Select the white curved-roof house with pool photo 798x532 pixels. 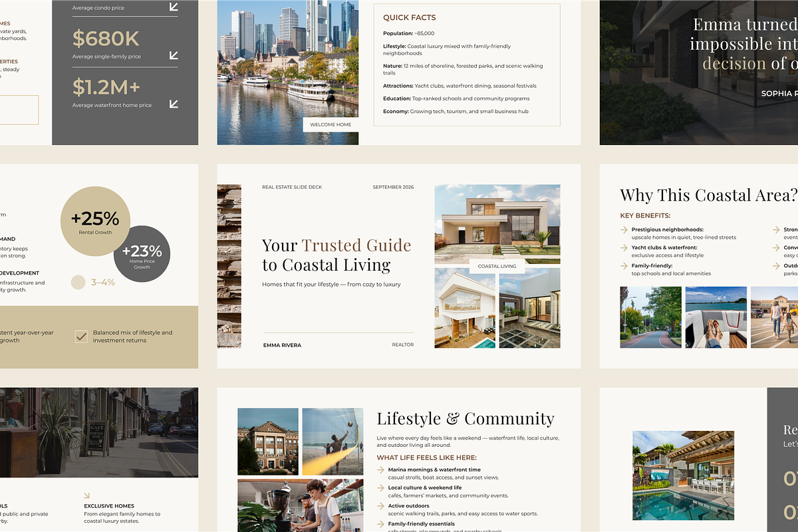pyautogui.click(x=465, y=308)
